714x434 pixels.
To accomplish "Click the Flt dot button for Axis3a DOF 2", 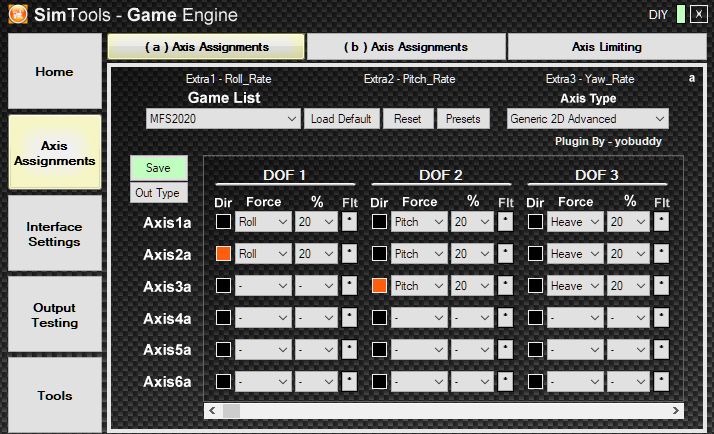I will 505,286.
